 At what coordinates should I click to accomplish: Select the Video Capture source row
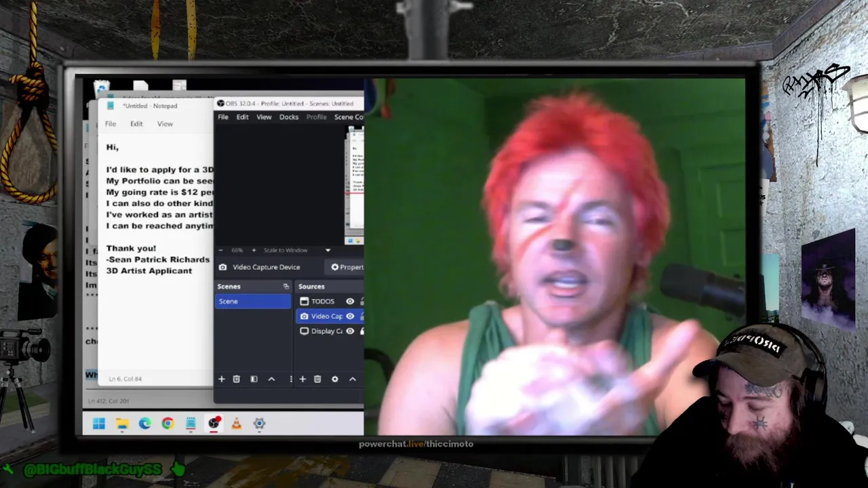click(330, 317)
